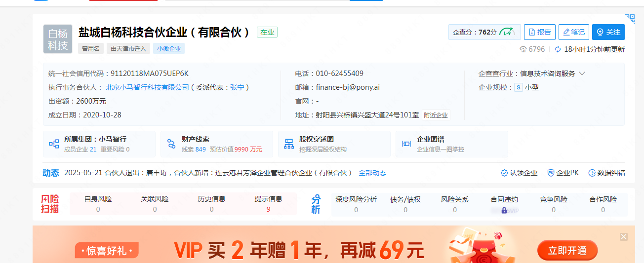Click phone number 010-62455409
This screenshot has width=644, height=263.
click(x=340, y=74)
